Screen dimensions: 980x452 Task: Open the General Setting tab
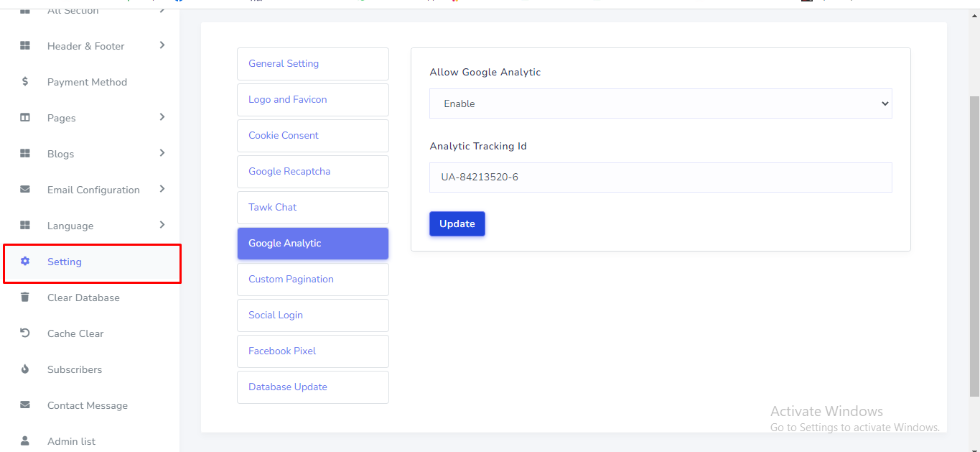pos(312,64)
